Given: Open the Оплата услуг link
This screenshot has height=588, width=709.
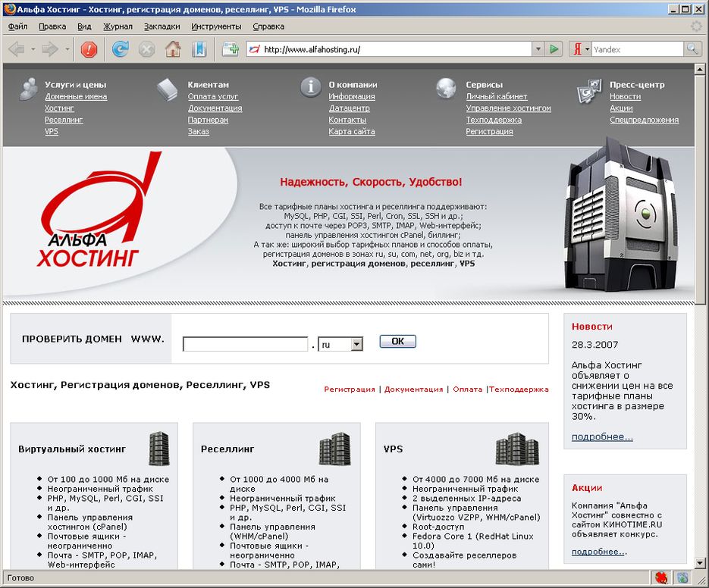Looking at the screenshot, I should [x=213, y=96].
